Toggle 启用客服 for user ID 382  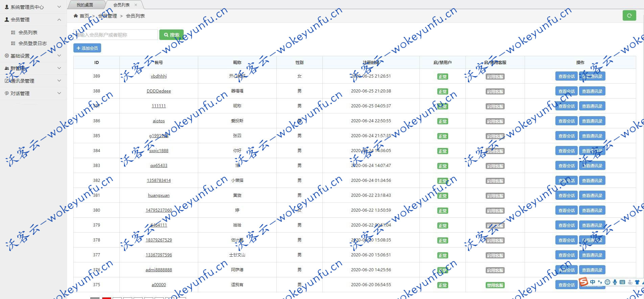tap(495, 181)
